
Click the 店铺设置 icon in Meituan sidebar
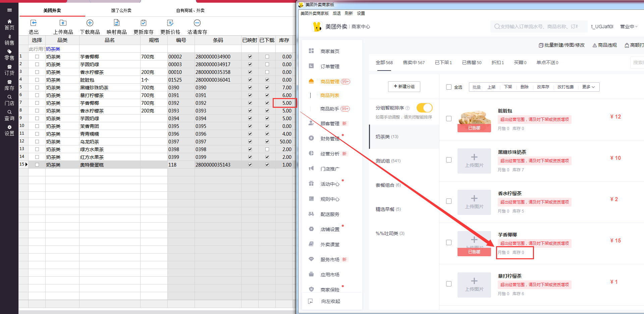pyautogui.click(x=311, y=229)
